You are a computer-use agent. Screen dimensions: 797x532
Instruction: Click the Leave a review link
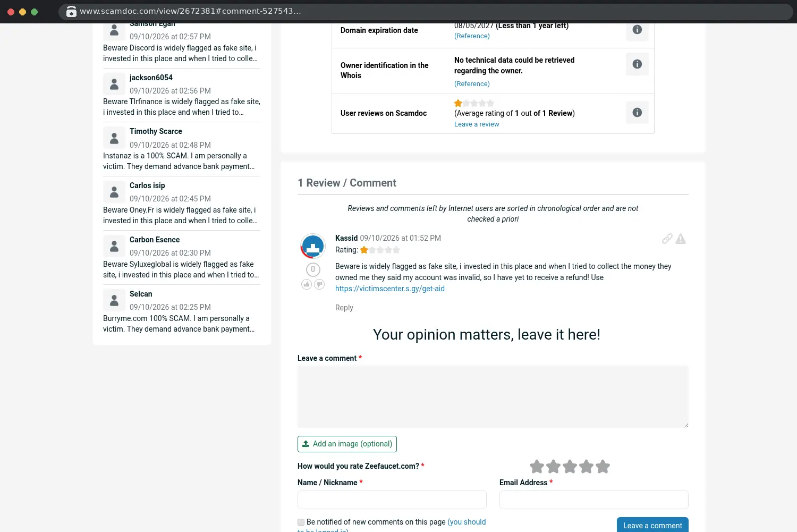pos(477,124)
